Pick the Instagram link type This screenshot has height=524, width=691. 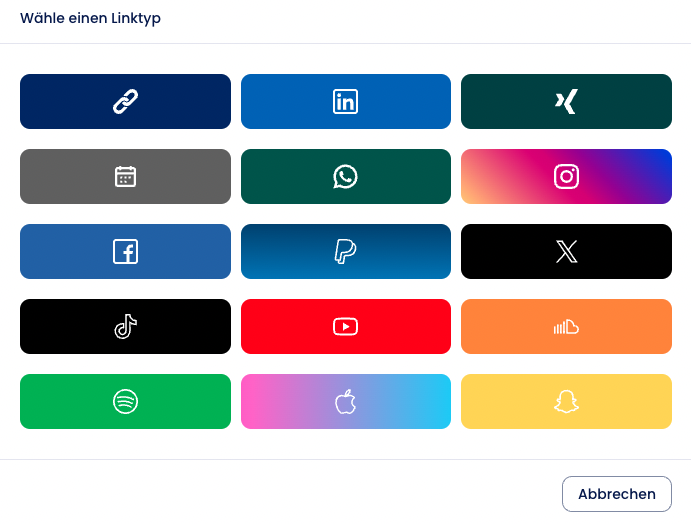pos(566,176)
